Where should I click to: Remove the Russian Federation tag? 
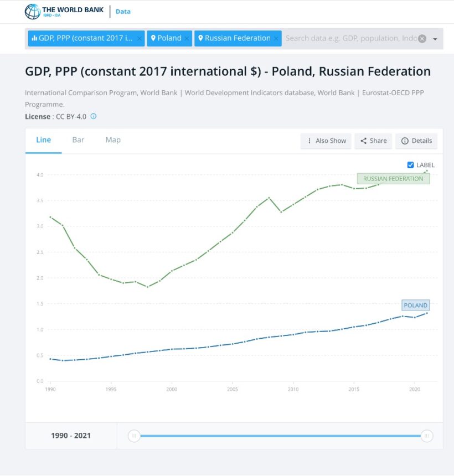[276, 38]
